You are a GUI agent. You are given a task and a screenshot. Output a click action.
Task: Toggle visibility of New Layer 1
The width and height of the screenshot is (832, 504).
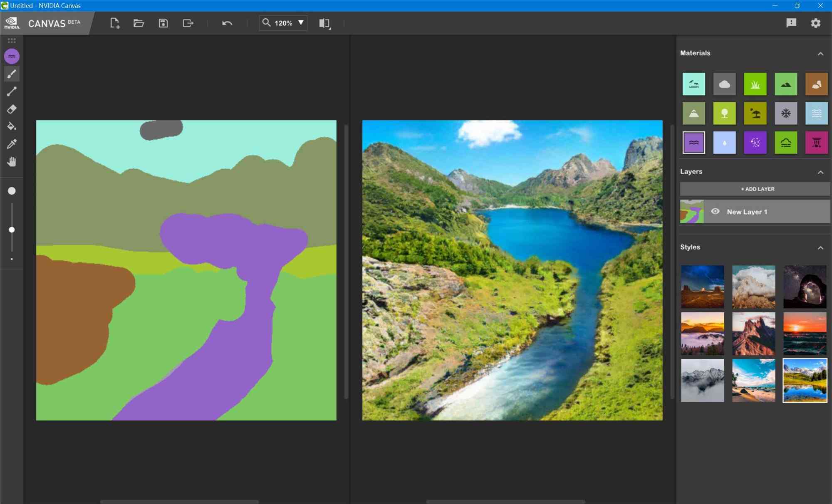pyautogui.click(x=716, y=212)
